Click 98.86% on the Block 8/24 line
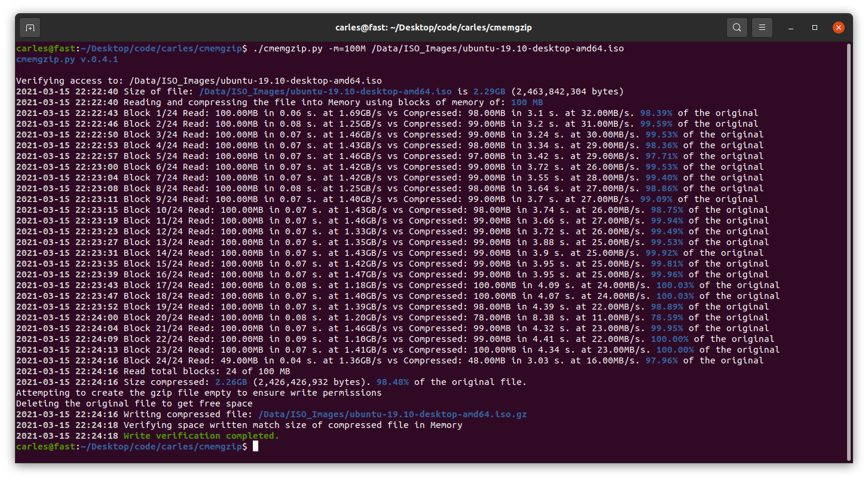Image resolution: width=868 pixels, height=480 pixels. click(661, 188)
